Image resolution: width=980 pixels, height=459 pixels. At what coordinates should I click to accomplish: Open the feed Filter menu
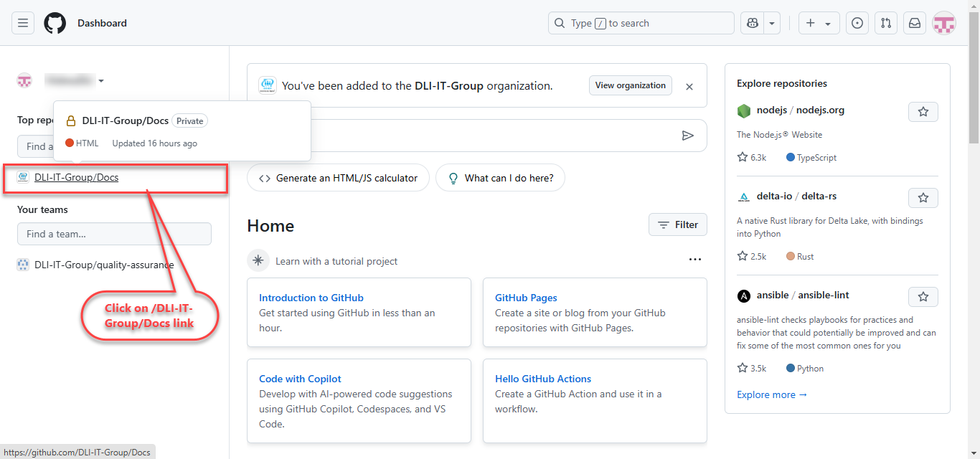pos(678,225)
